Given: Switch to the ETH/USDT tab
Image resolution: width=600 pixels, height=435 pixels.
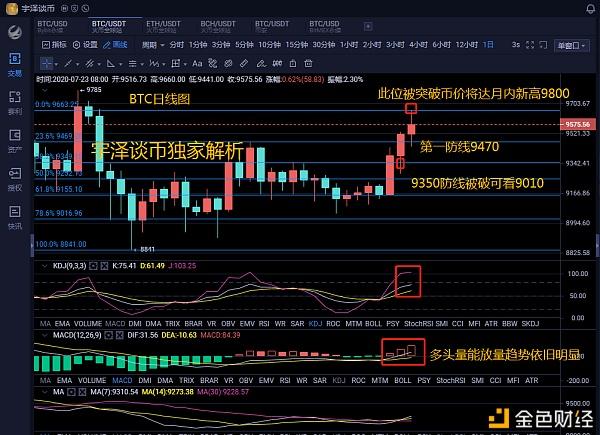Looking at the screenshot, I should click(163, 26).
